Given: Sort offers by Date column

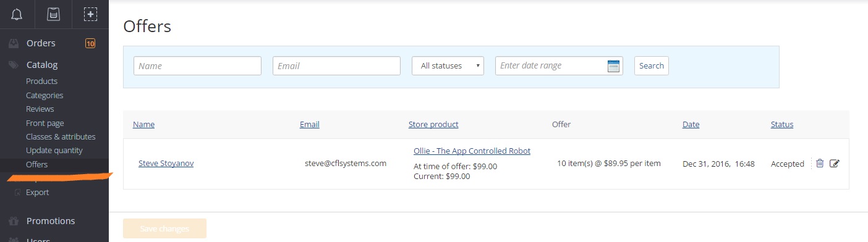Looking at the screenshot, I should 691,124.
